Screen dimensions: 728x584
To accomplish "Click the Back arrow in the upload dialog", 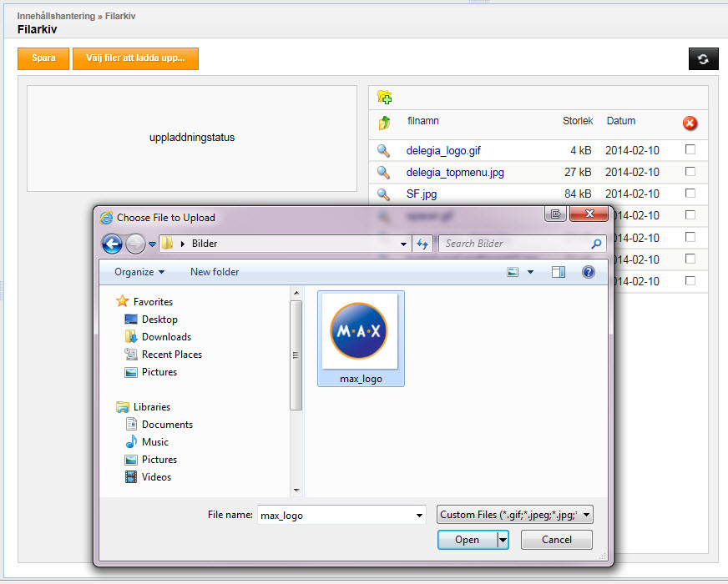I will (112, 244).
